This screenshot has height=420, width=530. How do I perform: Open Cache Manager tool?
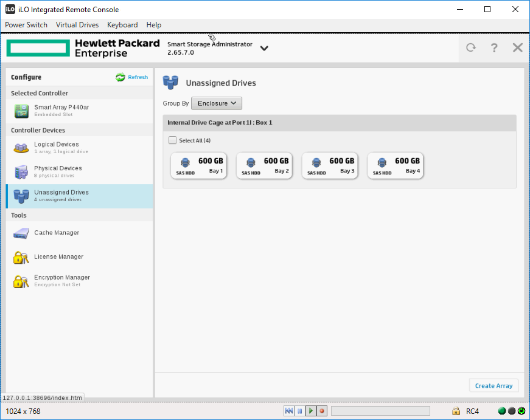coord(80,233)
